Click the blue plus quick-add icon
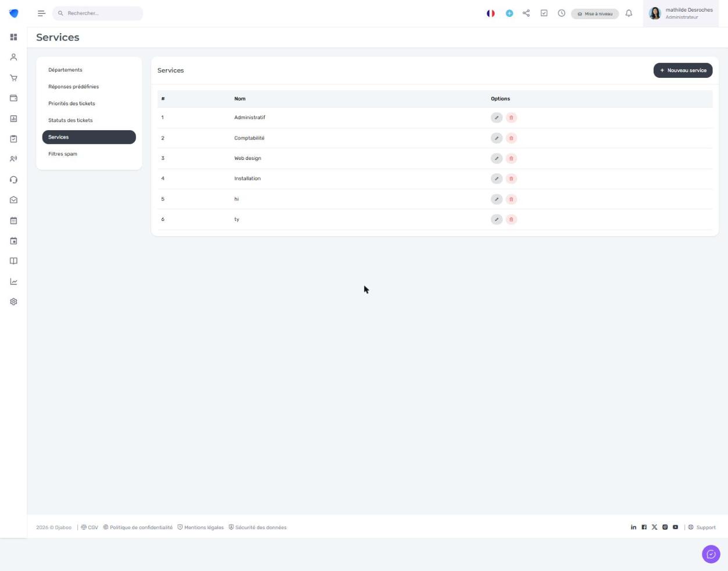The image size is (728, 571). (x=509, y=13)
